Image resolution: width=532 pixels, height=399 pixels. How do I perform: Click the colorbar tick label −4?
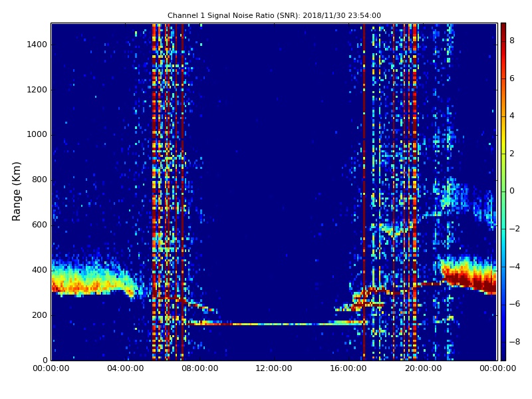[x=515, y=267]
